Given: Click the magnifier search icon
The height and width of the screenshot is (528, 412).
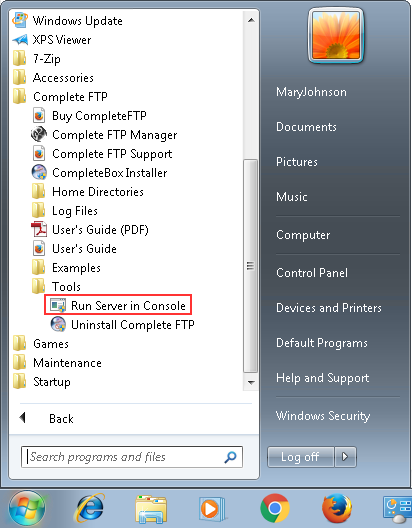Looking at the screenshot, I should tap(230, 457).
